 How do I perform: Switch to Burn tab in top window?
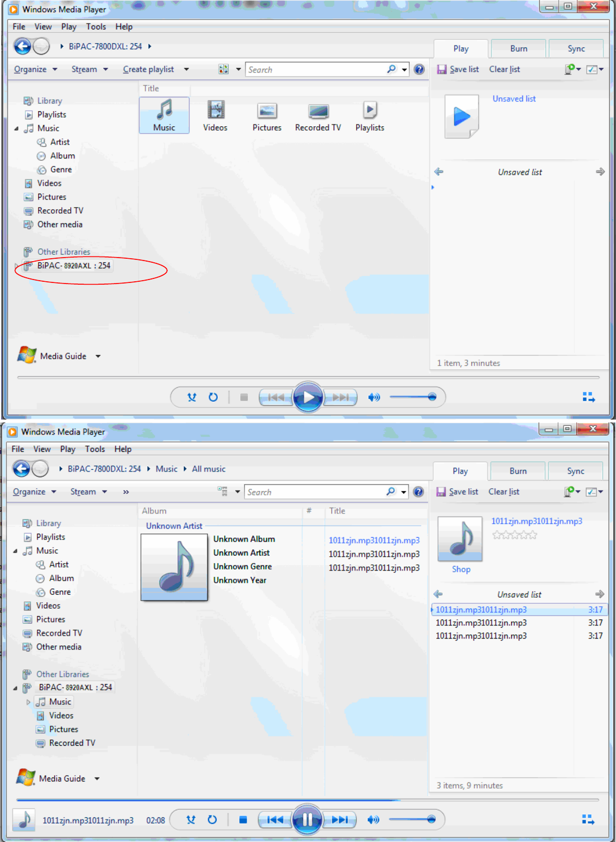point(519,48)
